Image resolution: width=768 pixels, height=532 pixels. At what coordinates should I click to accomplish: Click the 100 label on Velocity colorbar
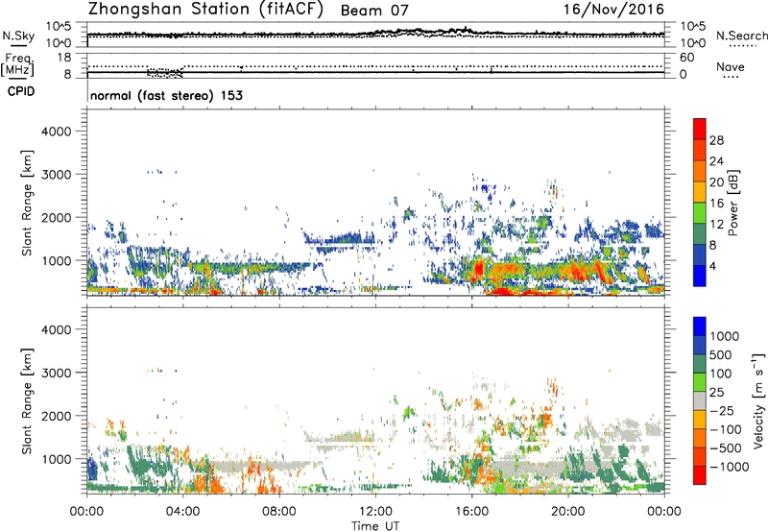(721, 374)
